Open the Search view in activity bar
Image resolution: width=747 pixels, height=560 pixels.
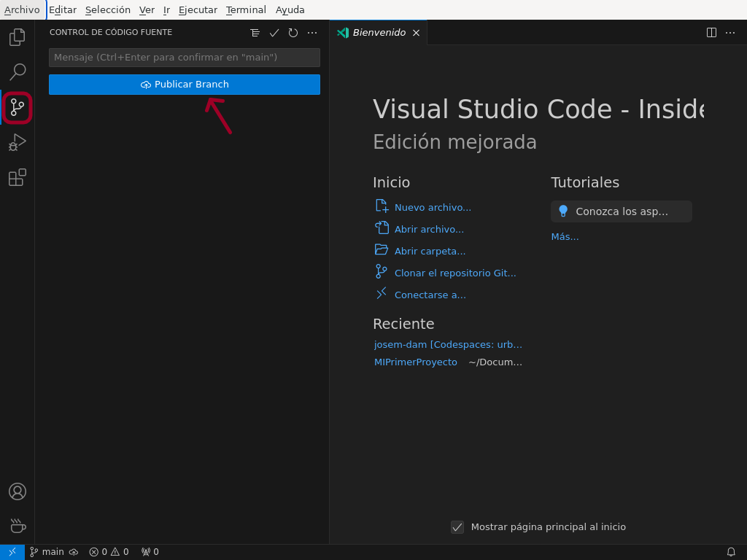coord(18,72)
